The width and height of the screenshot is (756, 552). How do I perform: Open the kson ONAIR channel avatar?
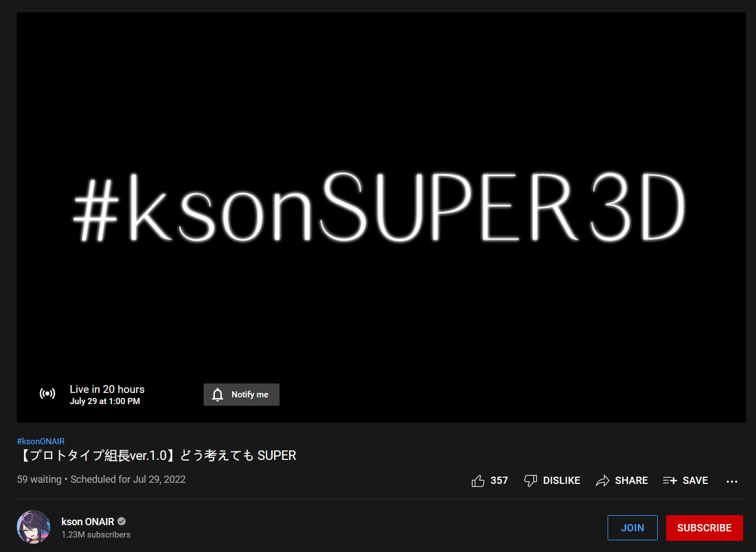pyautogui.click(x=33, y=527)
